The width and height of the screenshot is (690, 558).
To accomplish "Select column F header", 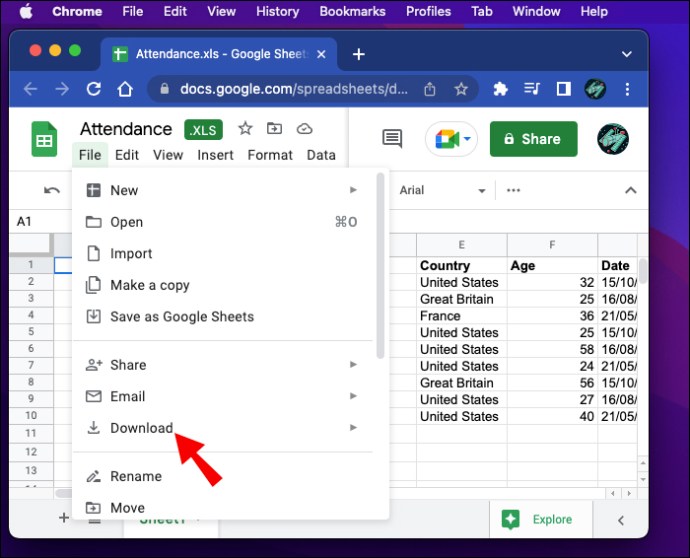I will point(552,245).
